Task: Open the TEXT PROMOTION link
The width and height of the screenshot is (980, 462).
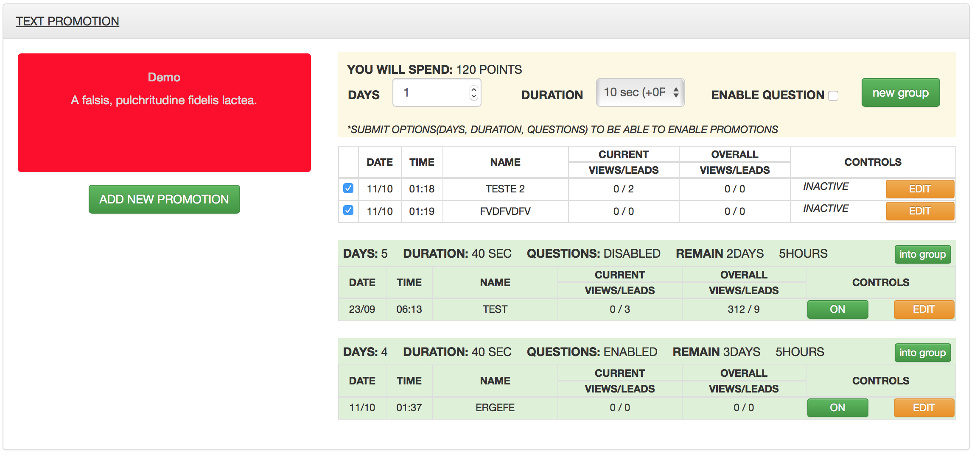Action: pos(67,21)
